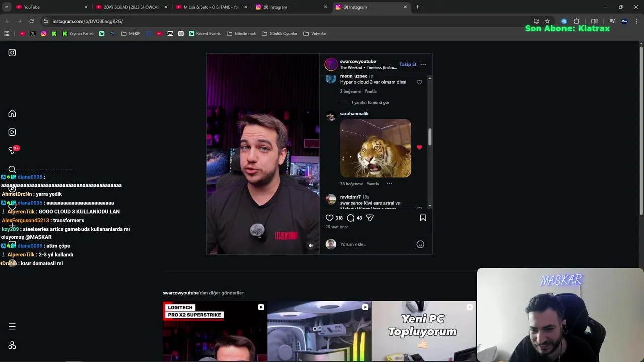The height and width of the screenshot is (362, 644).
Task: Open the MSI cooler reel thumbnail
Action: pos(319,331)
